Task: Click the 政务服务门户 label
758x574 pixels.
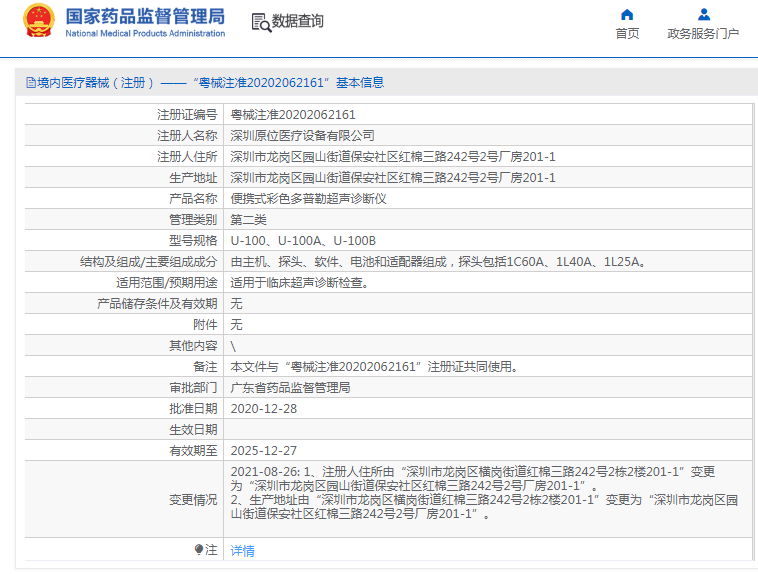Action: [x=703, y=33]
